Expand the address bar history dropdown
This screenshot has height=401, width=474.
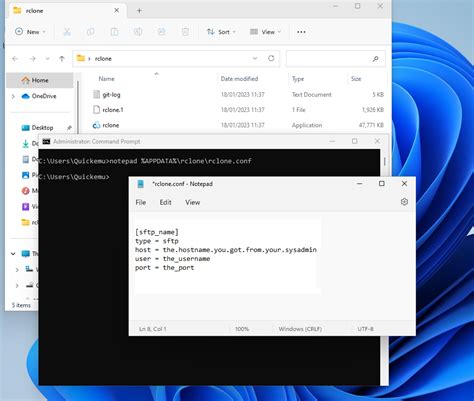pyautogui.click(x=255, y=58)
